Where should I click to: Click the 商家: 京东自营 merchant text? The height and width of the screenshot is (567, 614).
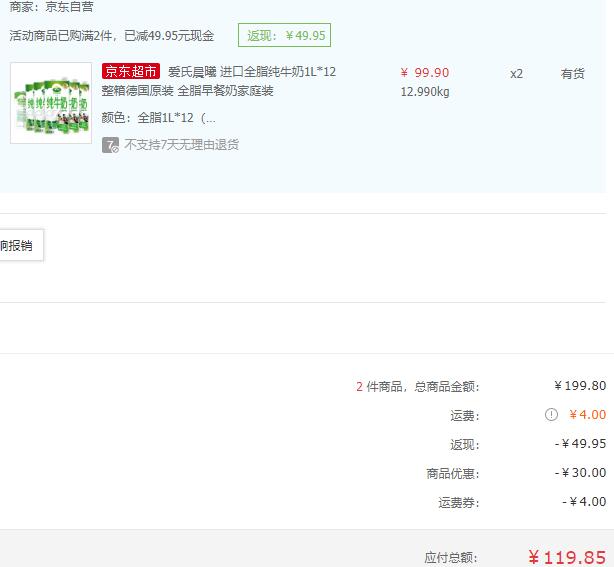pos(51,7)
